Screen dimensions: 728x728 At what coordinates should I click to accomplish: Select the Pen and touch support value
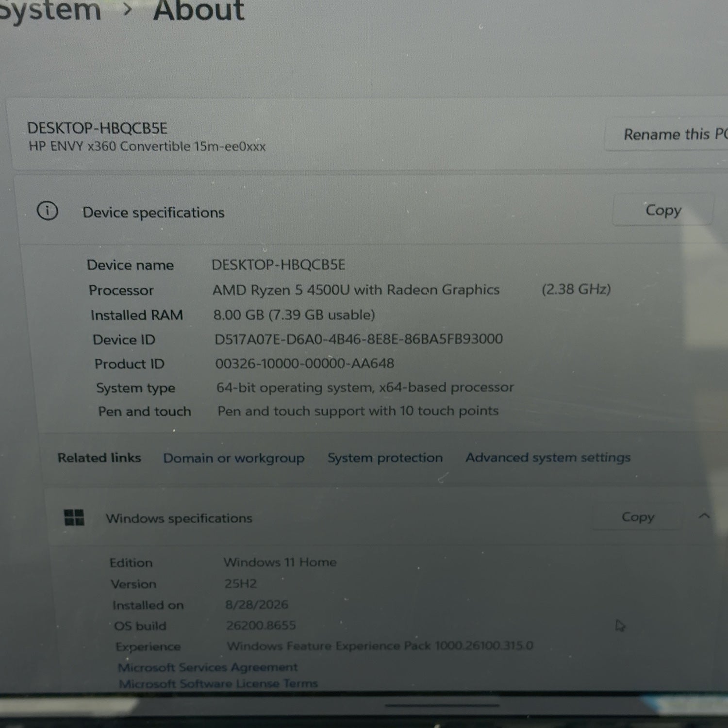pyautogui.click(x=358, y=411)
